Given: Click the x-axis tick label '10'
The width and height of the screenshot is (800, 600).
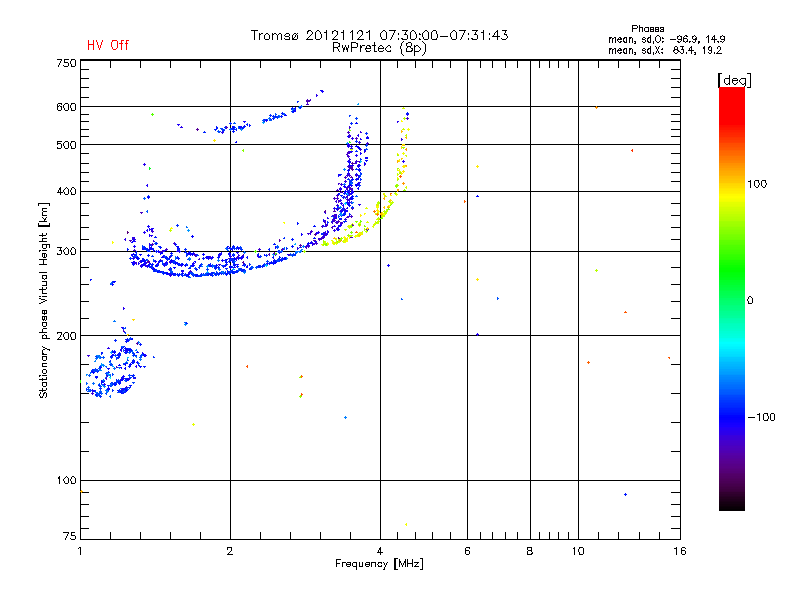Looking at the screenshot, I should 578,551.
